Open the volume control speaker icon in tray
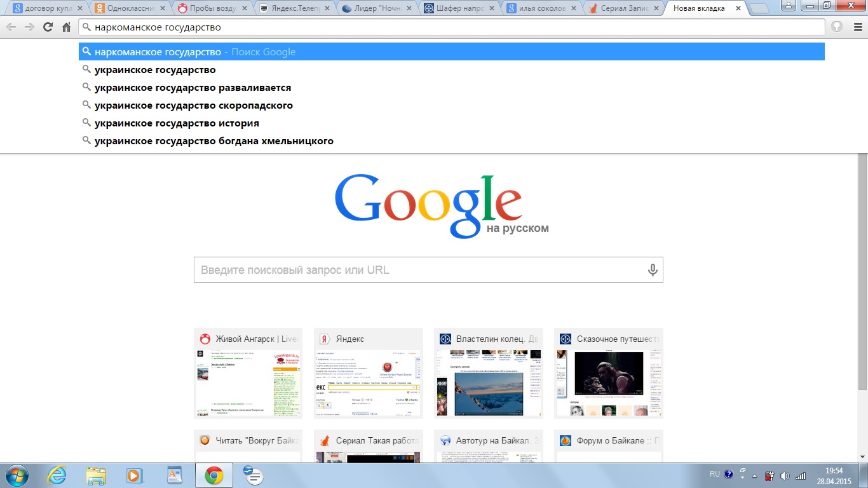 click(784, 474)
